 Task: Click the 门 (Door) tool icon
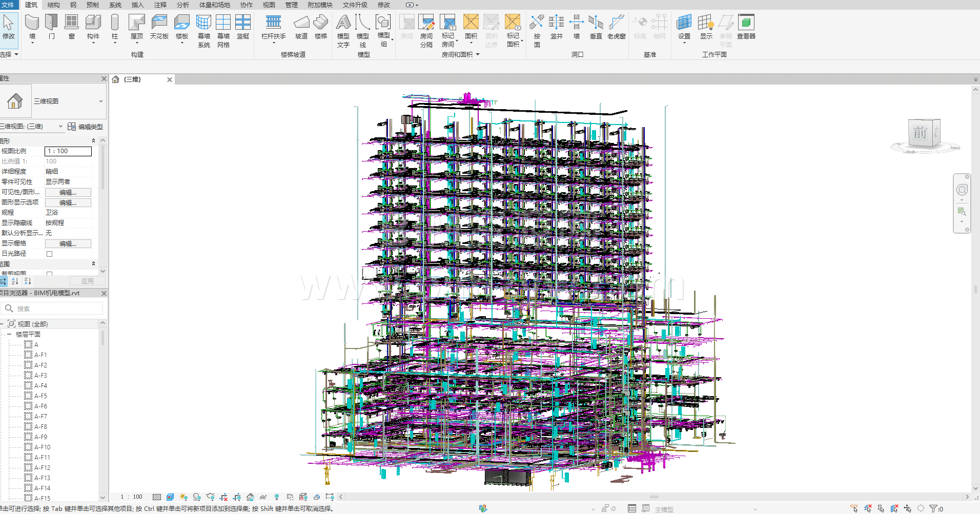tap(51, 23)
